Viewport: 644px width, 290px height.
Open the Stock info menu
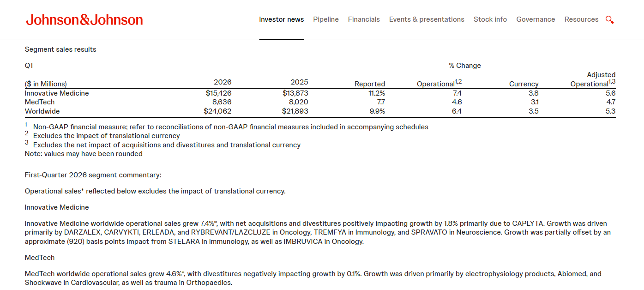[x=490, y=19]
